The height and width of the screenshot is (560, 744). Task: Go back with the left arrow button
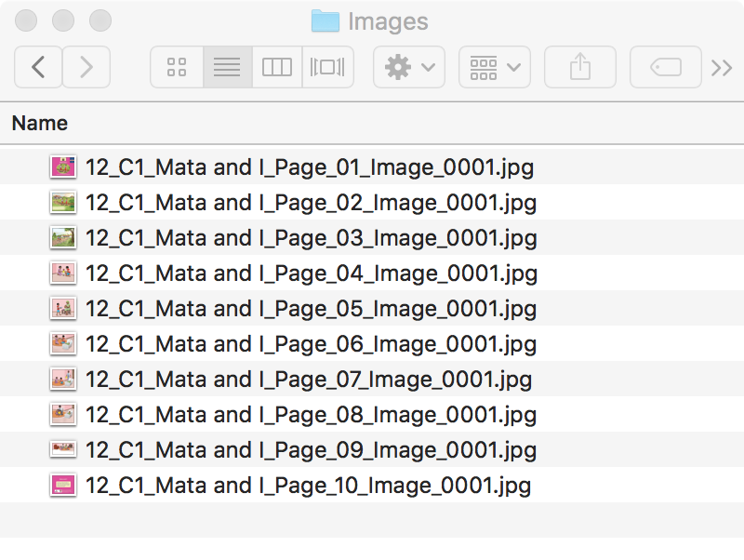point(38,67)
